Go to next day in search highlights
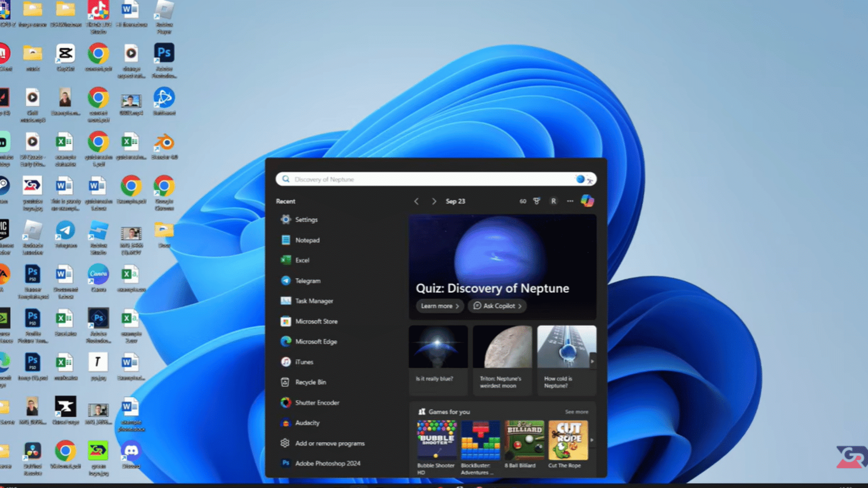Viewport: 868px width, 488px height. pos(434,201)
